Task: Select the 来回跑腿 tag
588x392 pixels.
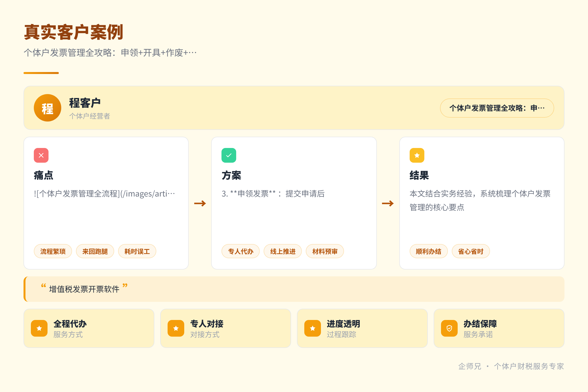Action: (95, 251)
